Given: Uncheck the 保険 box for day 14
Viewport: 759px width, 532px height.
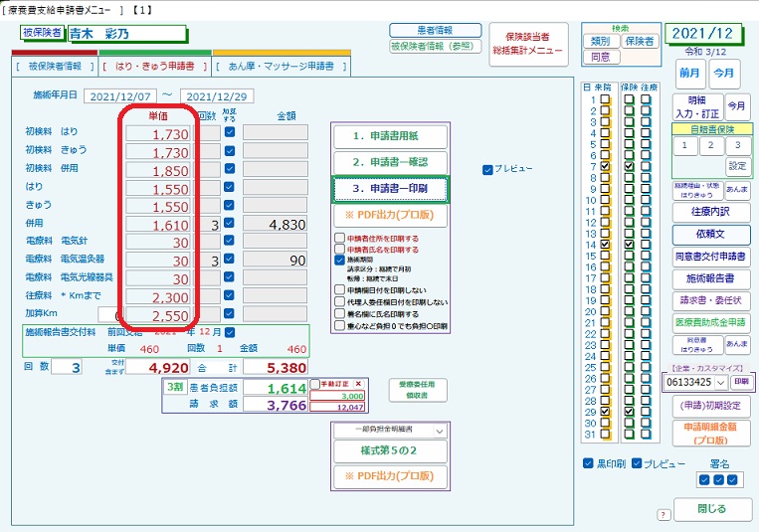Looking at the screenshot, I should [x=629, y=245].
